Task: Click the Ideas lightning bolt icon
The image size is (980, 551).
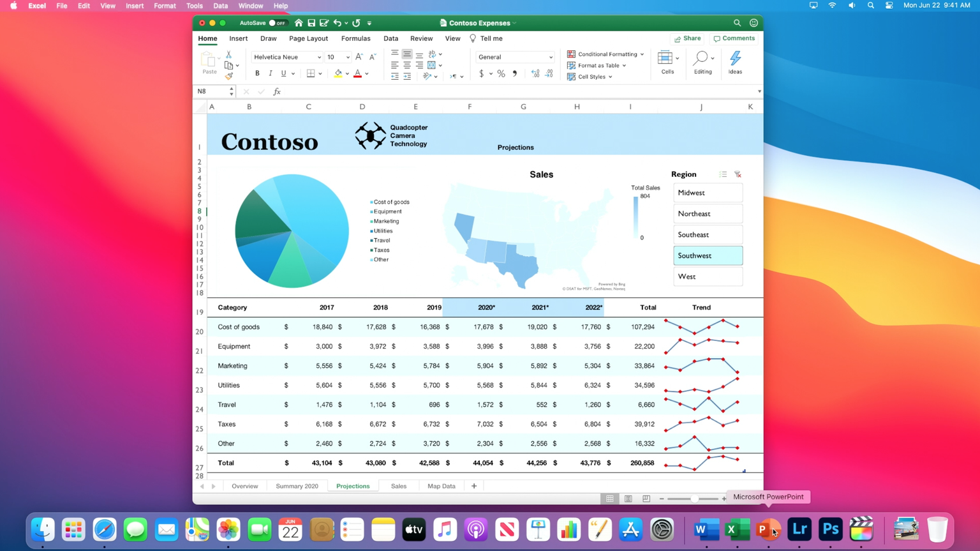Action: tap(735, 59)
